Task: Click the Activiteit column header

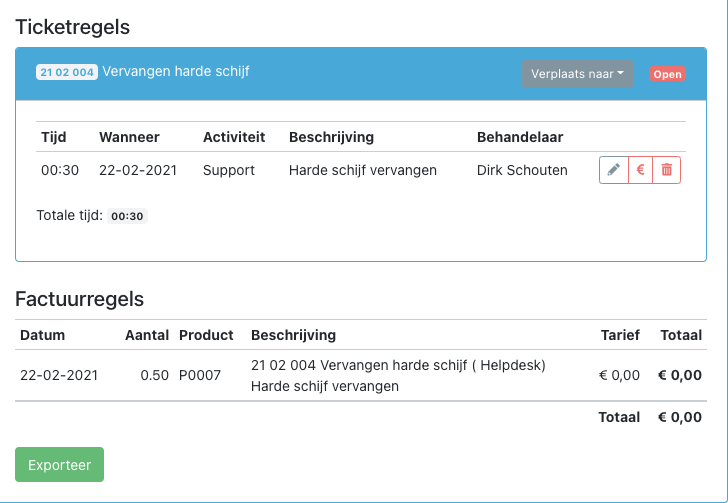Action: (234, 137)
